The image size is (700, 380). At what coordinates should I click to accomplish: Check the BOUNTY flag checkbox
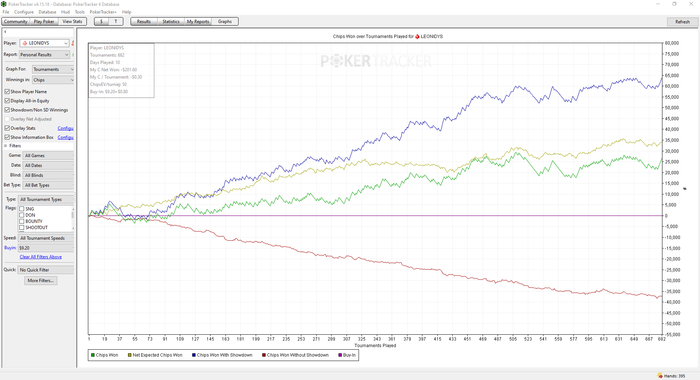click(x=21, y=221)
